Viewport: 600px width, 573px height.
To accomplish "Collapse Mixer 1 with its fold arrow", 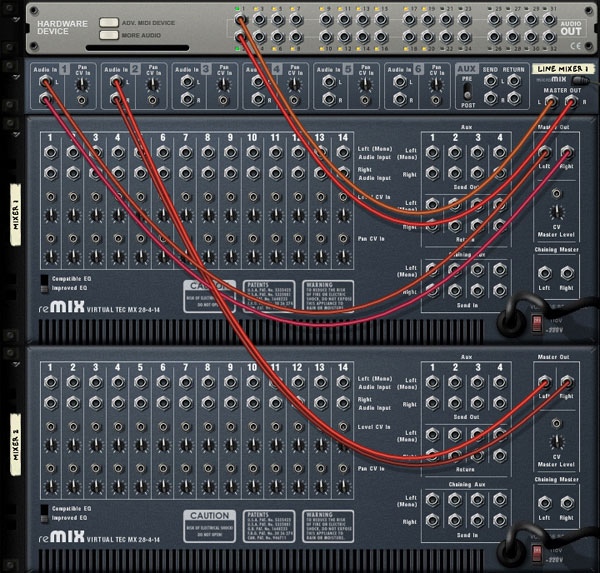I will tap(15, 134).
